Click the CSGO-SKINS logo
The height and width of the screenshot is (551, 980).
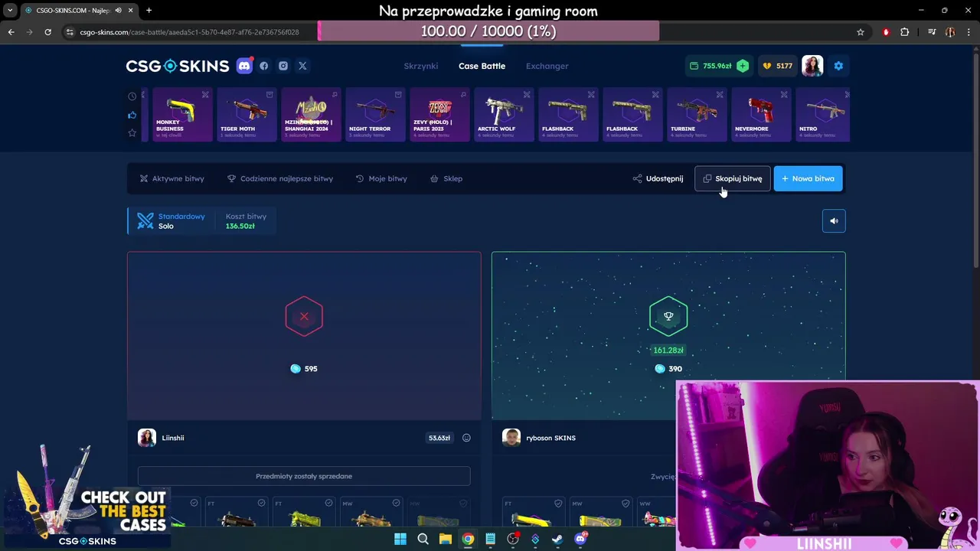coord(178,66)
